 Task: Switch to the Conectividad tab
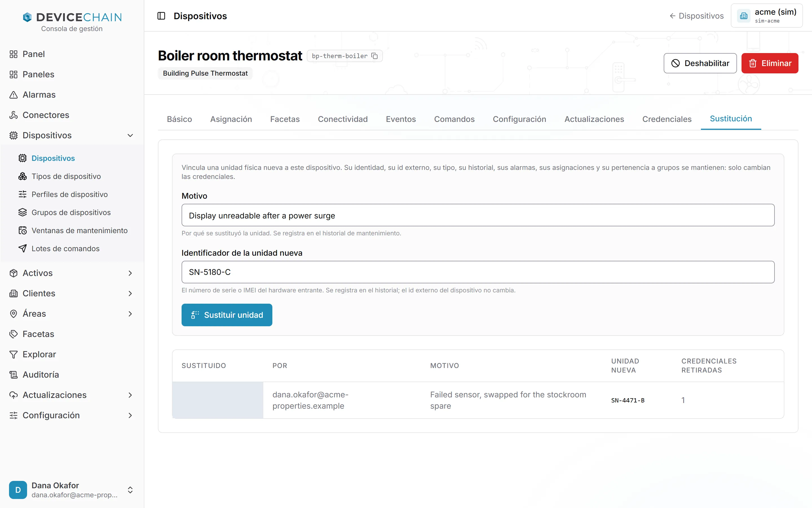pyautogui.click(x=343, y=119)
